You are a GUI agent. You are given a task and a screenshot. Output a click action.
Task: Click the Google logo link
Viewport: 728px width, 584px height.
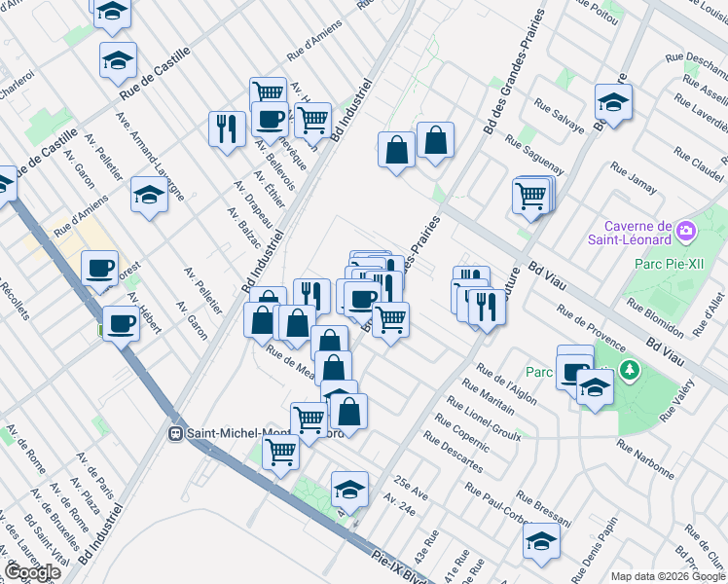[x=33, y=573]
